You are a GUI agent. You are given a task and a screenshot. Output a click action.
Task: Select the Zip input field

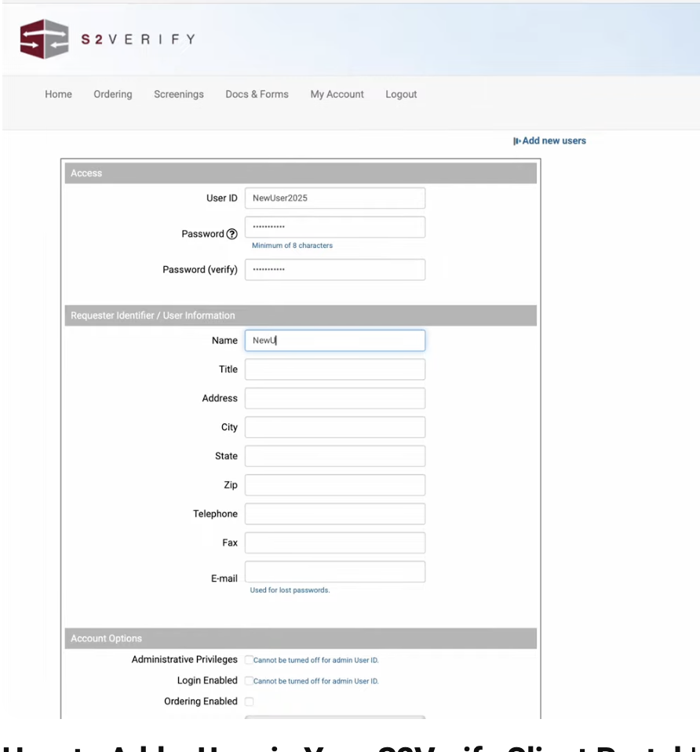(334, 485)
